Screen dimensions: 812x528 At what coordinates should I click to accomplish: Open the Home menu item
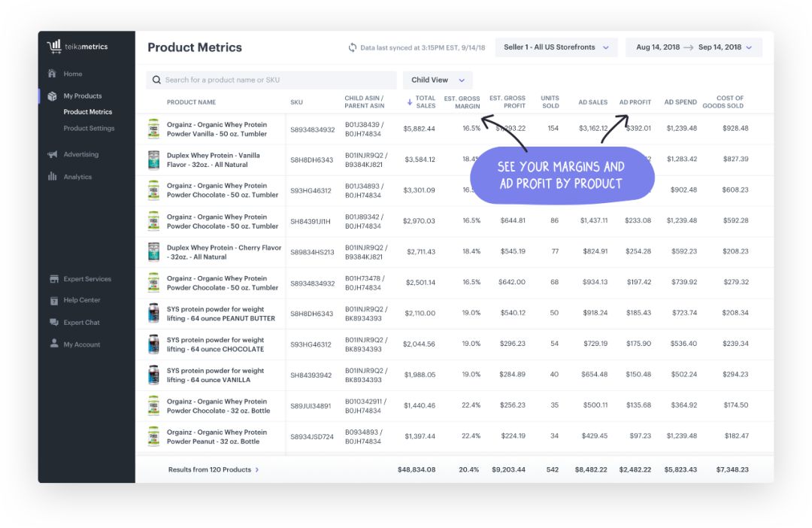click(73, 74)
